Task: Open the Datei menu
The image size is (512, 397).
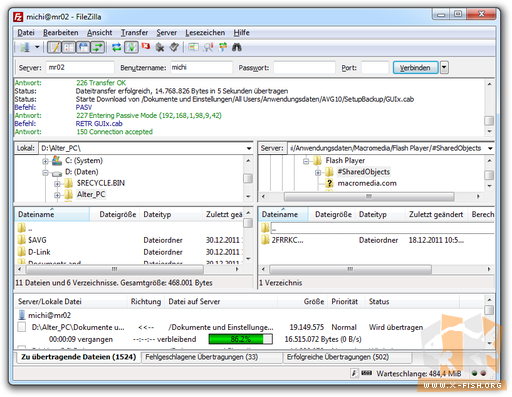Action: (26, 33)
